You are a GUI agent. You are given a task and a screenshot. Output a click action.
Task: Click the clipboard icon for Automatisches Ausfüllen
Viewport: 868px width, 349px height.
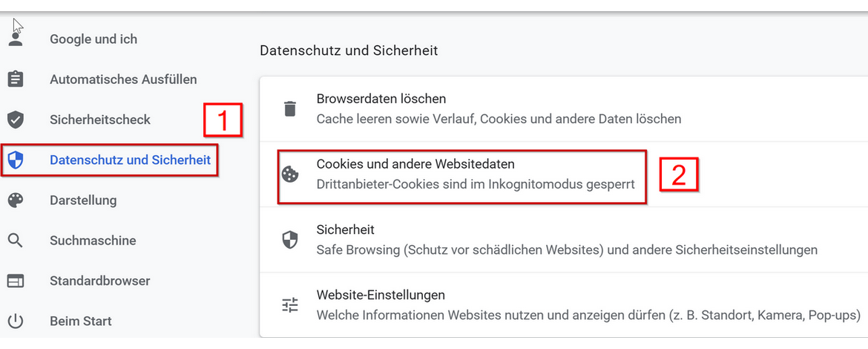[16, 79]
